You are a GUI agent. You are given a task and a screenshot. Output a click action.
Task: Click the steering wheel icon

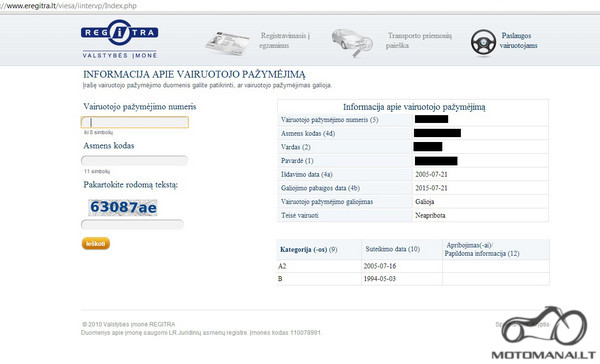click(x=483, y=42)
